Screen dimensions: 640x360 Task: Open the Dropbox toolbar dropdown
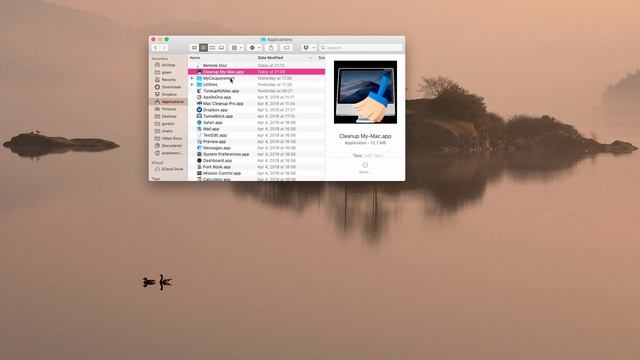309,48
